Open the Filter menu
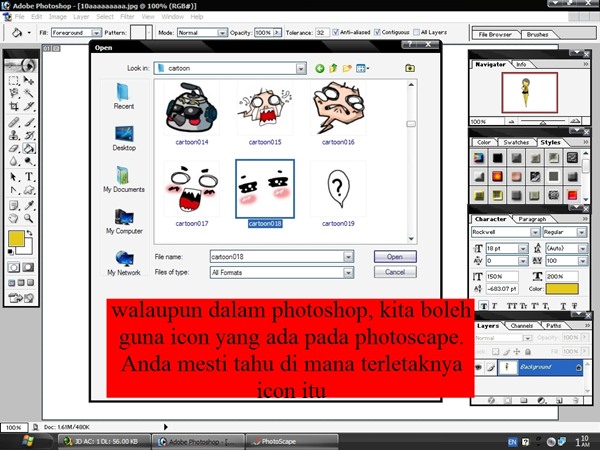The width and height of the screenshot is (600, 450). pyautogui.click(x=127, y=17)
